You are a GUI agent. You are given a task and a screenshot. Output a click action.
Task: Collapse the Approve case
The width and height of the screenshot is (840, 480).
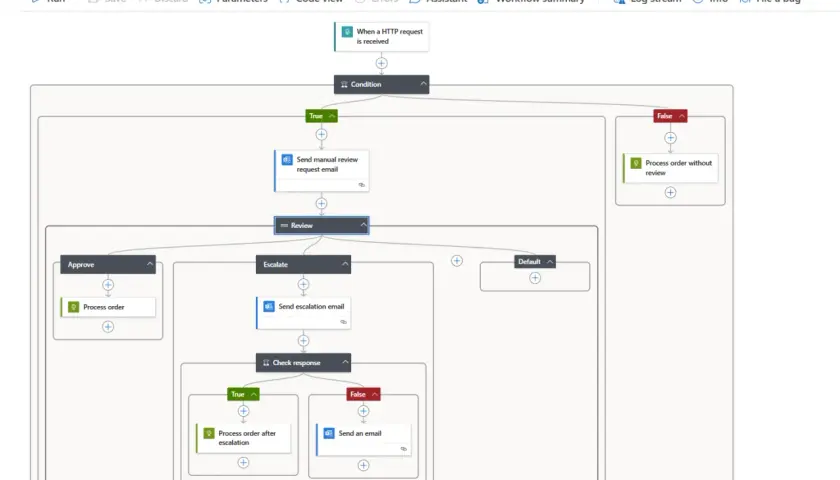point(150,264)
